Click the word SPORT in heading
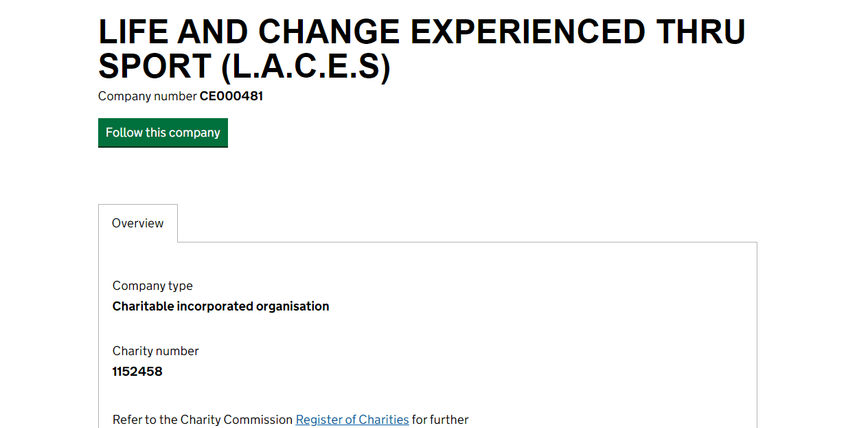This screenshot has width=868, height=428. [x=155, y=67]
